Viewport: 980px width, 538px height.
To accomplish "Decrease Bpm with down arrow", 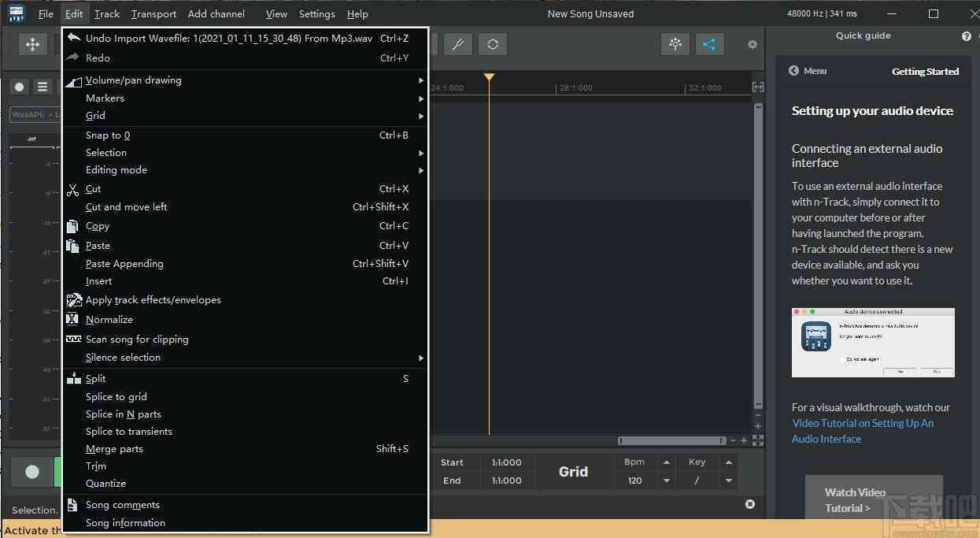I will click(667, 480).
